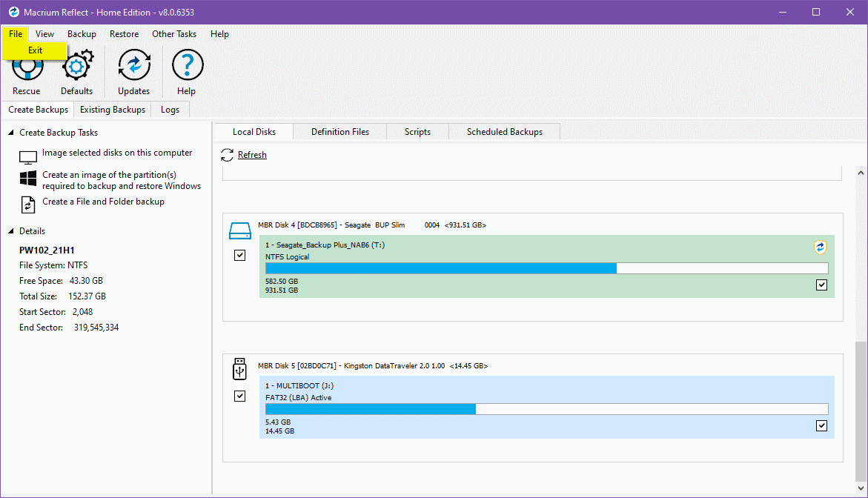Screen dimensions: 868x498
Task: Click the Total Size 152.37 GB value
Action: pyautogui.click(x=87, y=296)
